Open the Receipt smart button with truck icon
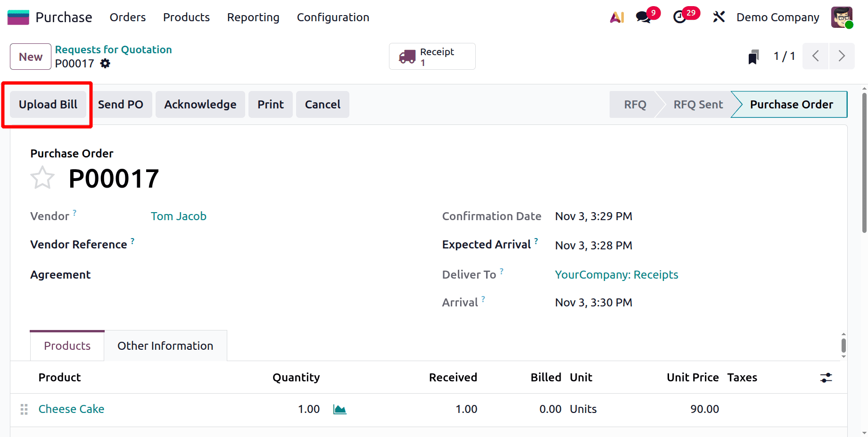Screen dimensions: 868x437 431,56
